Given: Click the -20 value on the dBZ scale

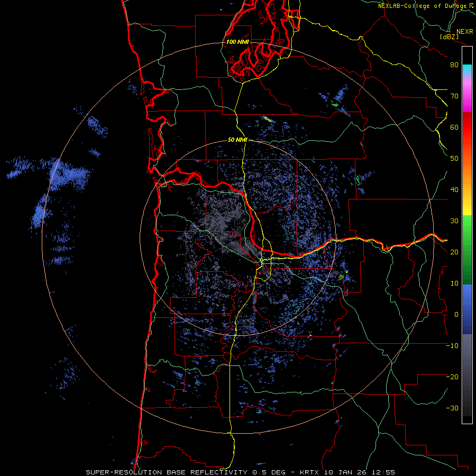Looking at the screenshot, I should pos(452,377).
